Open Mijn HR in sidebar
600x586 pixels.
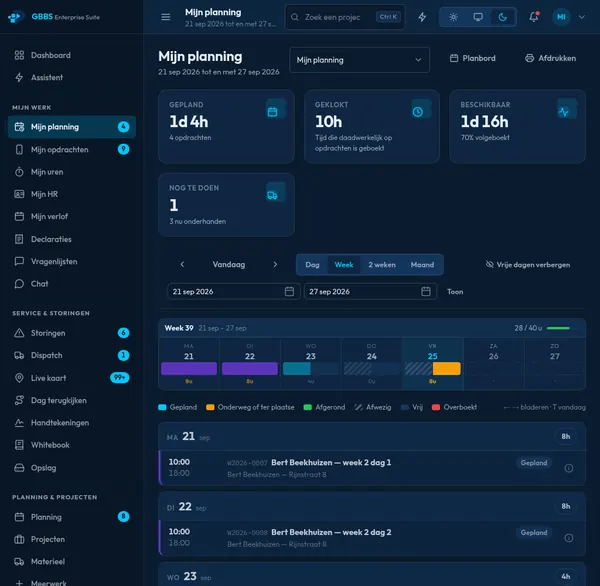click(x=72, y=194)
